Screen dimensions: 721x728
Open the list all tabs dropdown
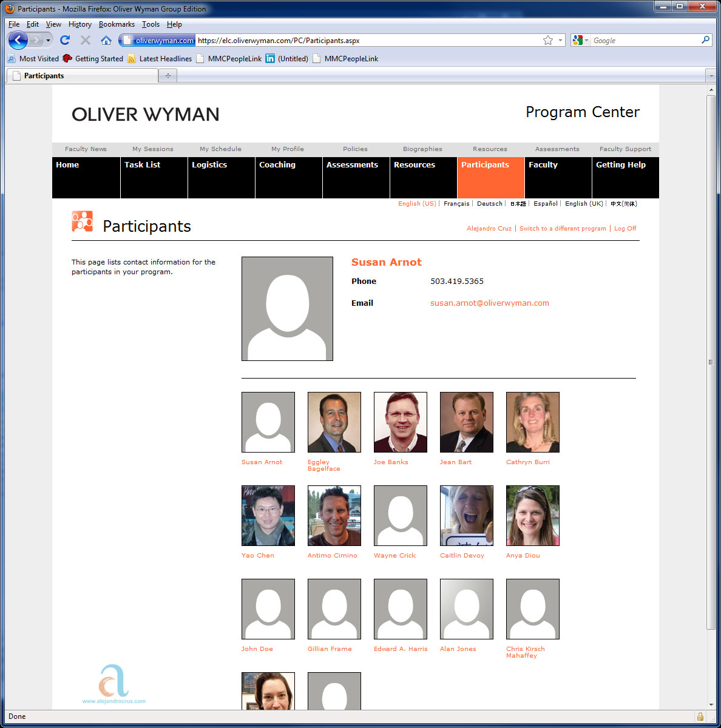click(711, 76)
